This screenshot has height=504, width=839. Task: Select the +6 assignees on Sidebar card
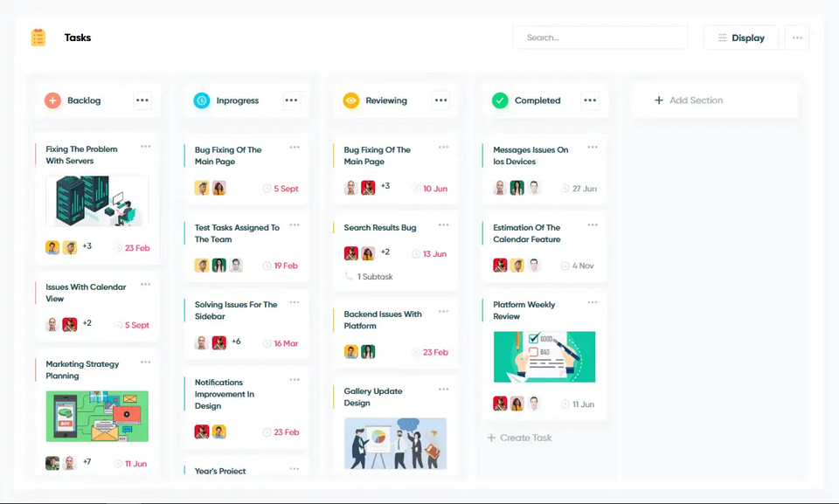coord(236,342)
